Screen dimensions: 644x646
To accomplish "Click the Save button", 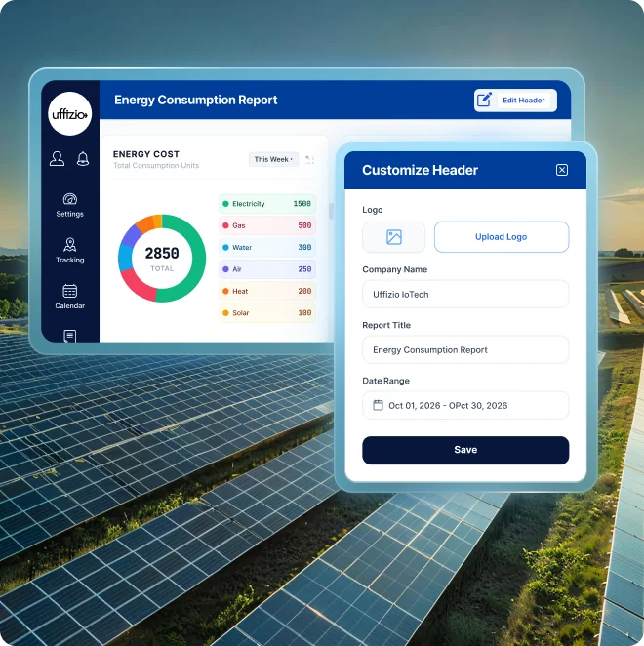I will click(x=465, y=450).
